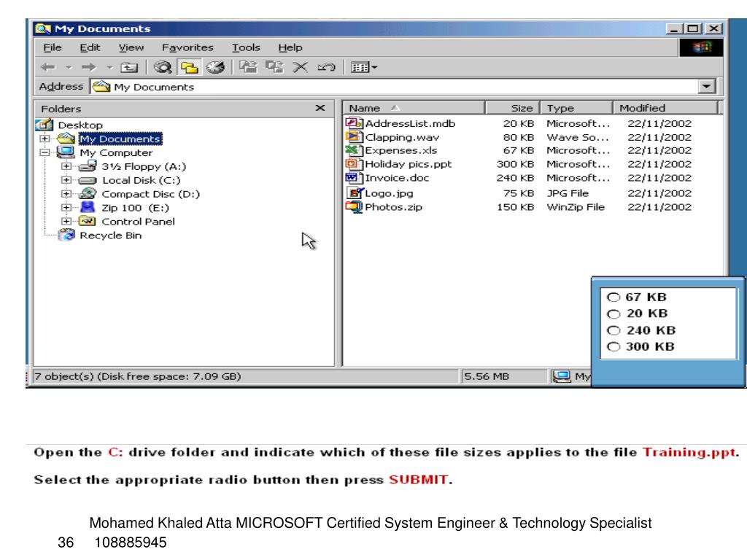Click the Back button history dropdown arrow
Image resolution: width=747 pixels, height=560 pixels.
tap(69, 67)
